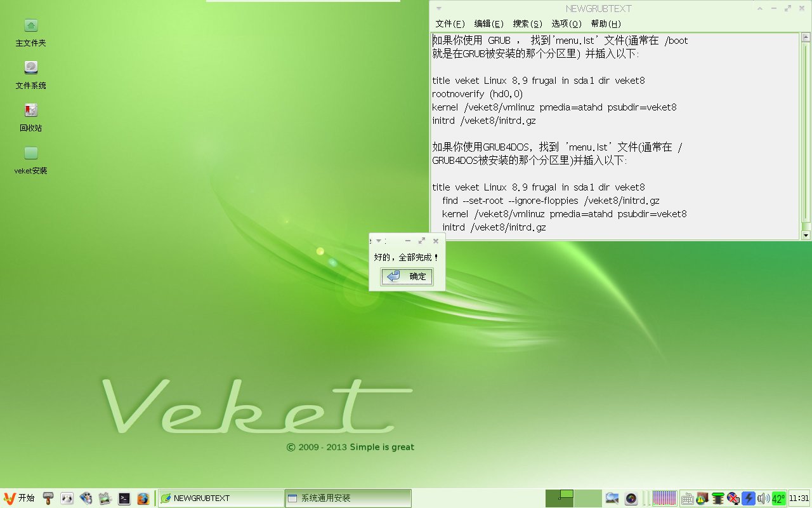
Task: Open the image viewer quick-launch icon
Action: (x=105, y=498)
